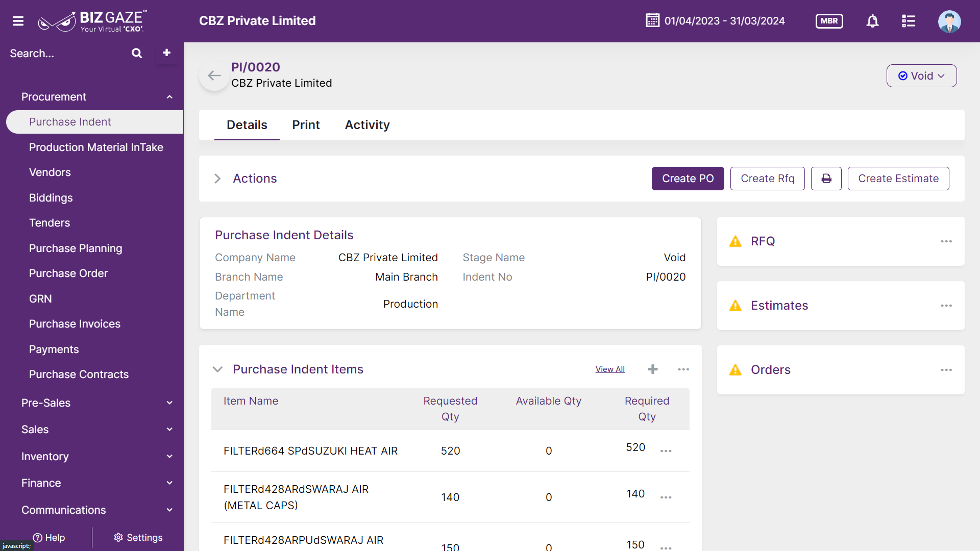Click the Create PO button
This screenshot has width=980, height=551.
click(x=688, y=179)
